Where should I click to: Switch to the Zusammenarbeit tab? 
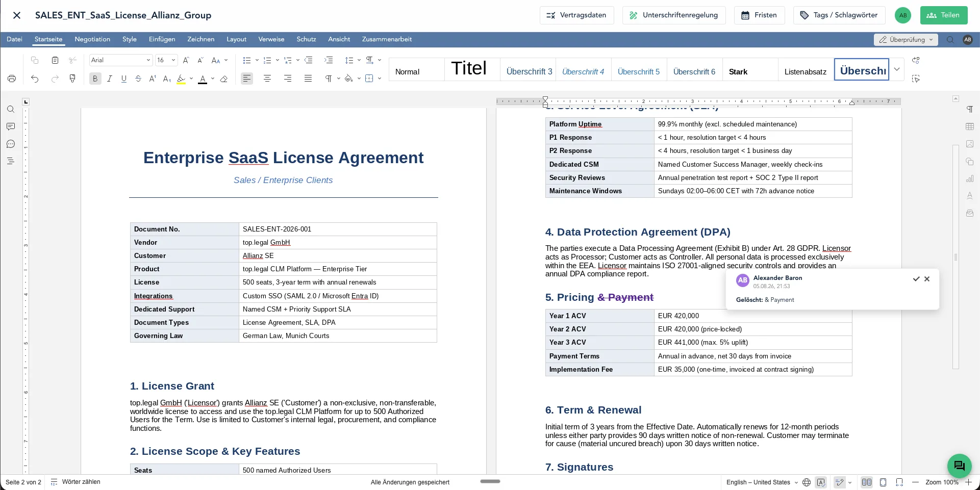[x=387, y=39]
